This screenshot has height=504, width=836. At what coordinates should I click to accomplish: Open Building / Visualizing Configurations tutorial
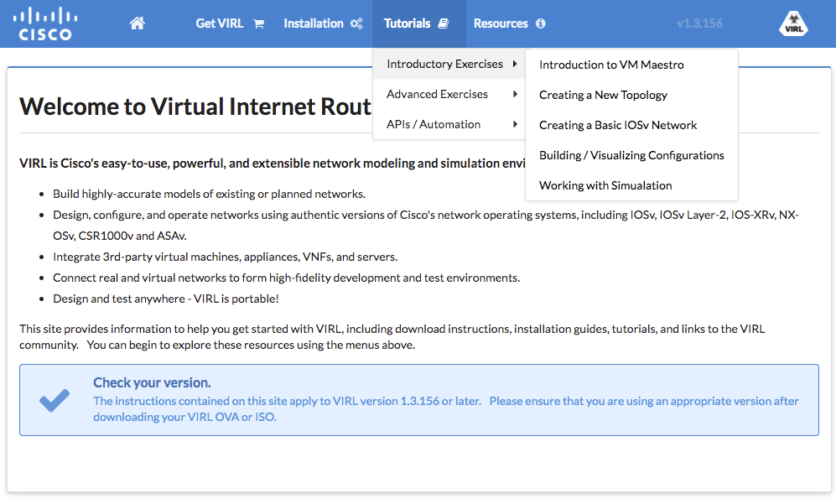631,155
